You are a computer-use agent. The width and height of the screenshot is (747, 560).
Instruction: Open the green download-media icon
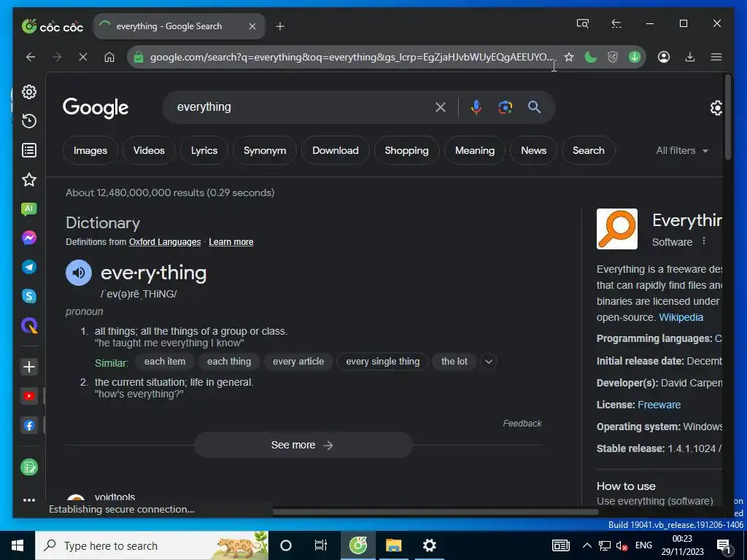[x=635, y=57]
